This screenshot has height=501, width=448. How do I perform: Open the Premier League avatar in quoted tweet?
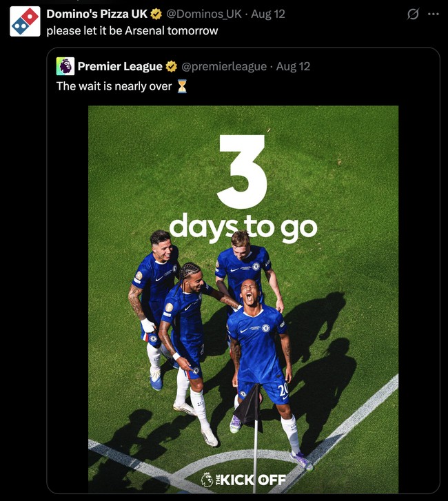65,66
